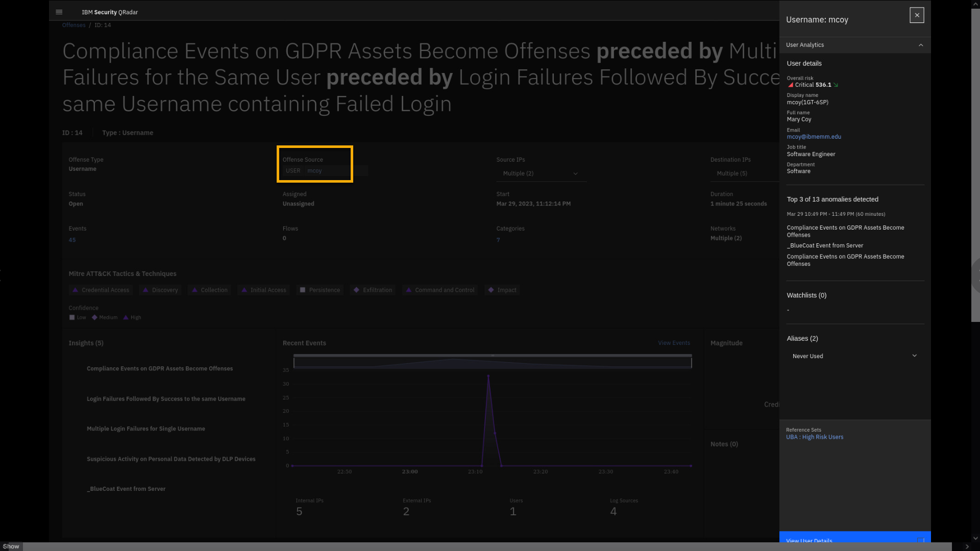Click the Discovery tactic tag

tap(160, 290)
